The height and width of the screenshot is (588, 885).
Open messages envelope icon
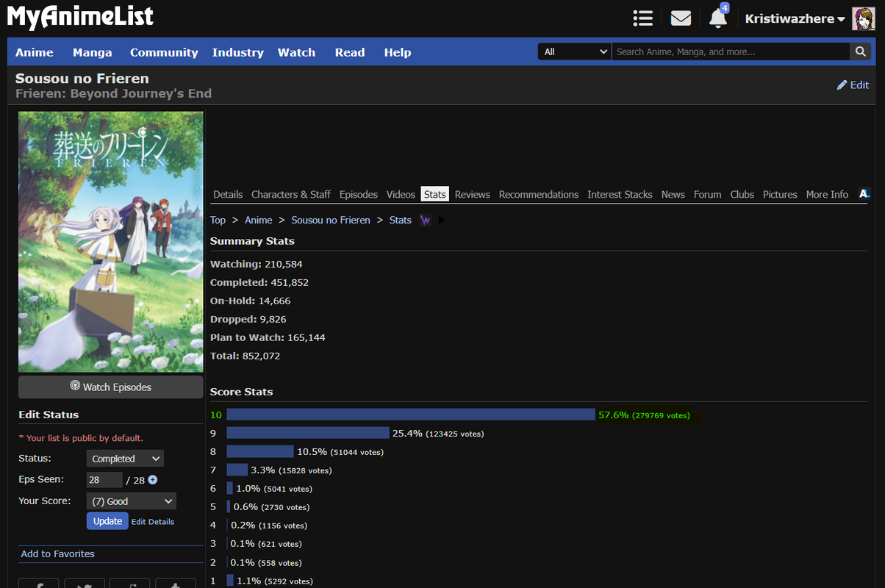pyautogui.click(x=681, y=18)
